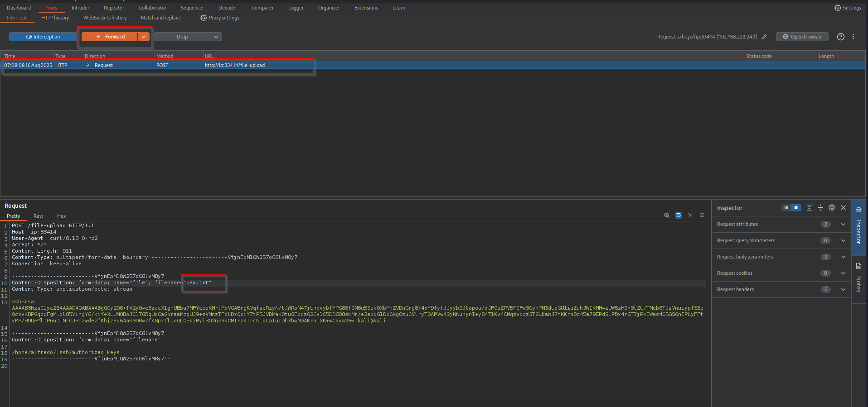The height and width of the screenshot is (407, 868).
Task: Select the Proxy tab
Action: (51, 8)
